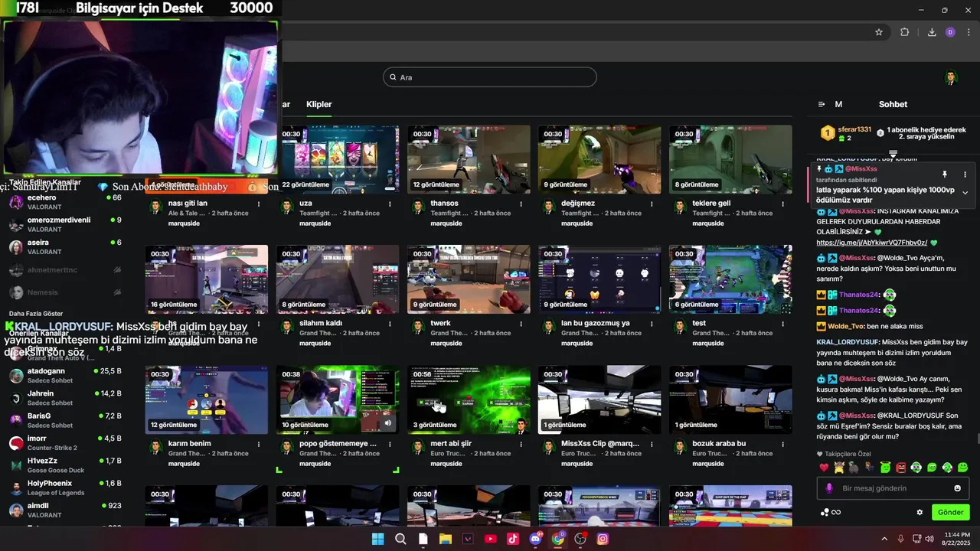Open the HolyPhoenix channel in the sidebar
The height and width of the screenshot is (551, 980).
pos(65,488)
